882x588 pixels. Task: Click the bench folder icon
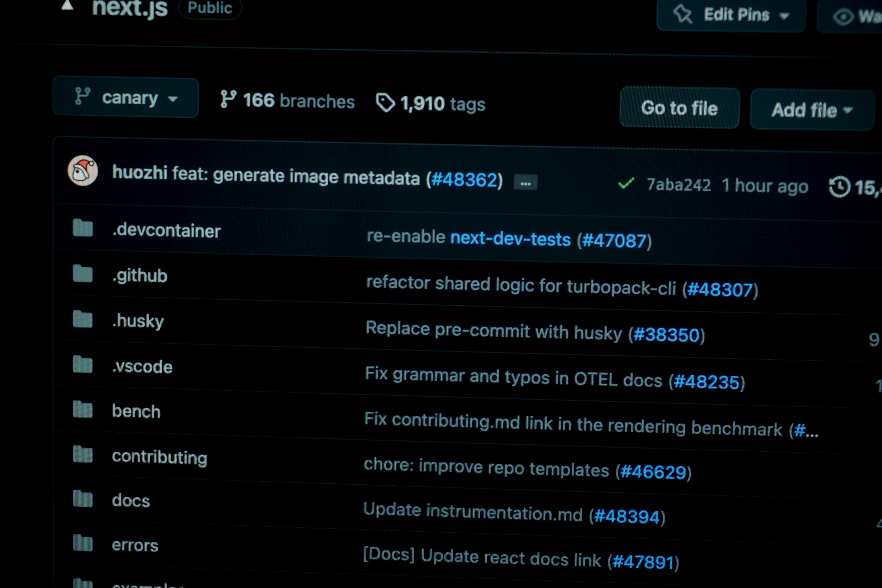[83, 409]
